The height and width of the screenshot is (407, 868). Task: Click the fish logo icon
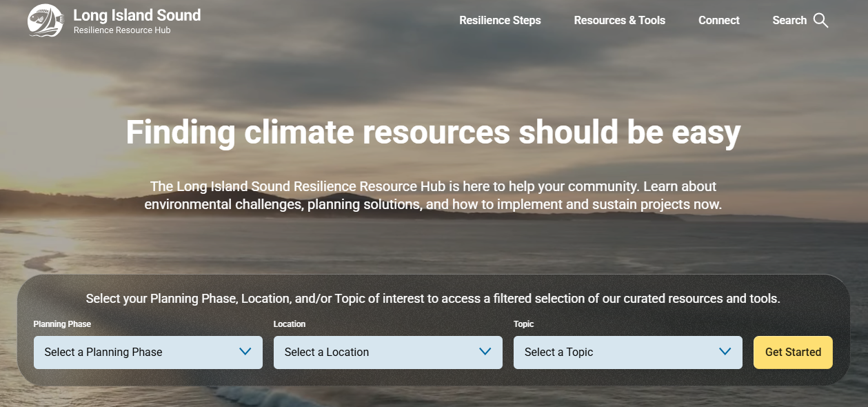coord(46,21)
